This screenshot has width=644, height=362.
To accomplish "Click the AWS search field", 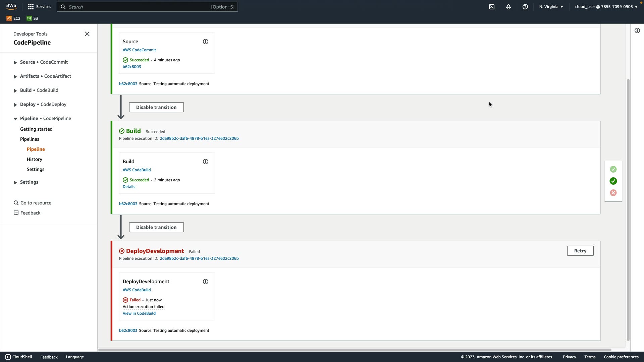I will coord(148,7).
